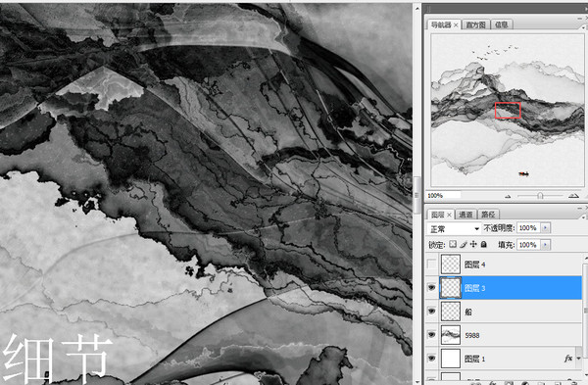The width and height of the screenshot is (588, 385).
Task: Open blend mode dropdown showing 正常
Action: click(454, 228)
